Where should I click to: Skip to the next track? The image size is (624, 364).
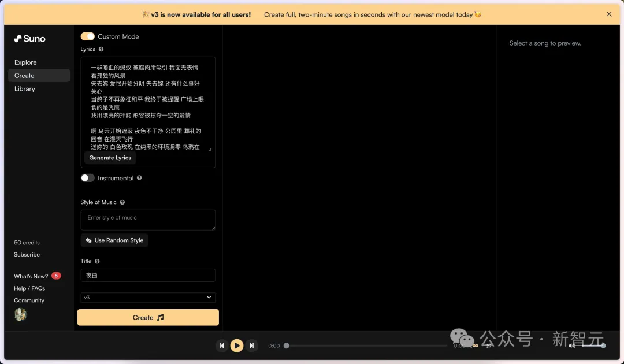pos(252,346)
